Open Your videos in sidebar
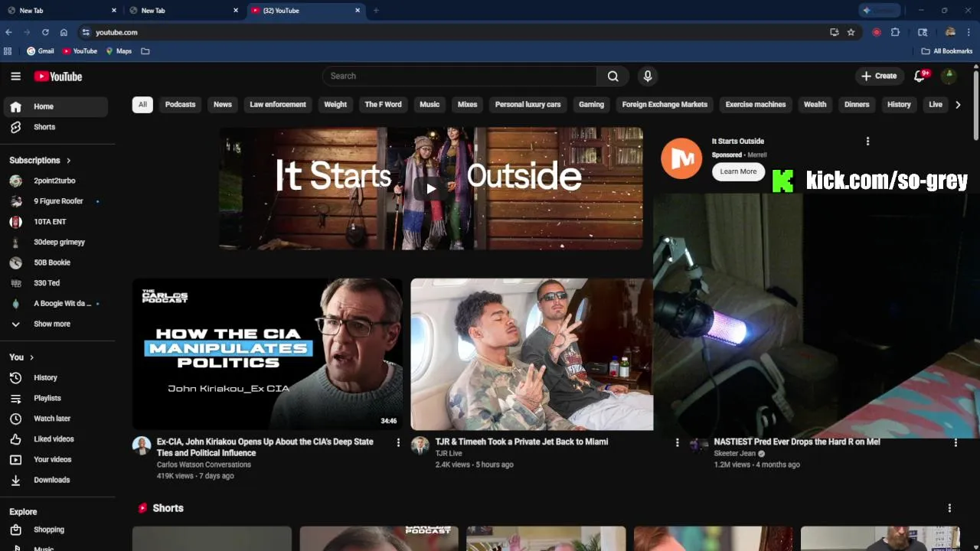Screen dimensions: 980x551 (x=56, y=459)
